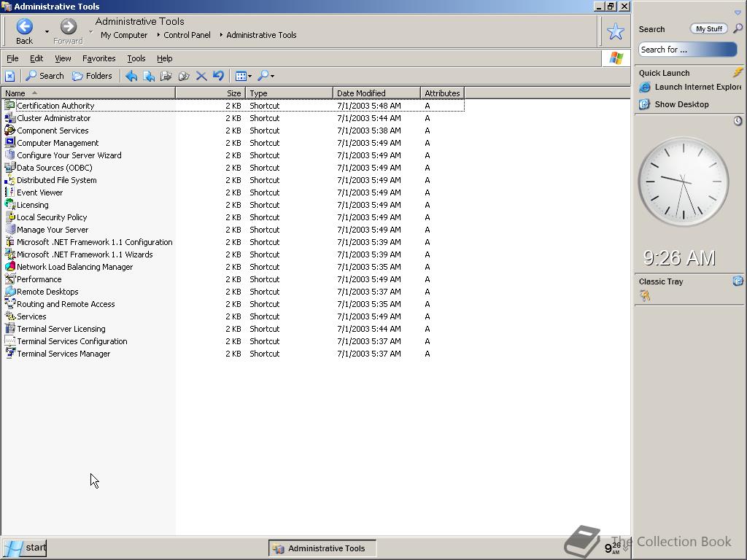The image size is (747, 560).
Task: Open the Back history dropdown arrow
Action: tap(47, 31)
